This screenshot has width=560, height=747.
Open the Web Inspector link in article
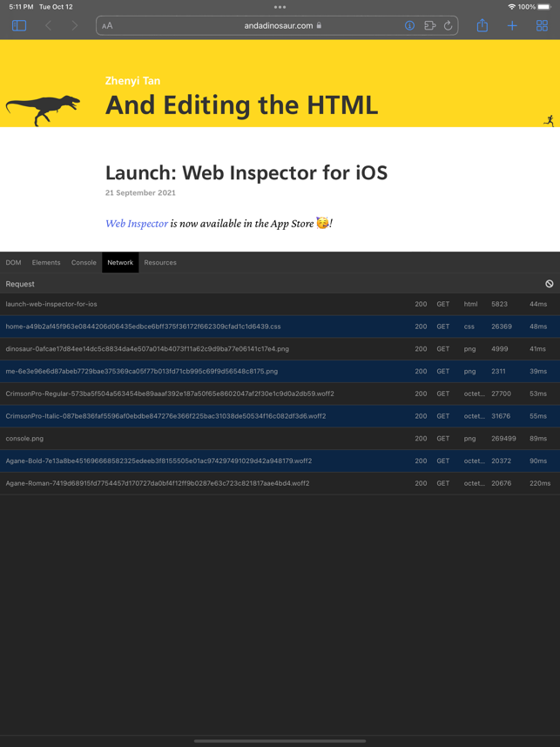(137, 224)
